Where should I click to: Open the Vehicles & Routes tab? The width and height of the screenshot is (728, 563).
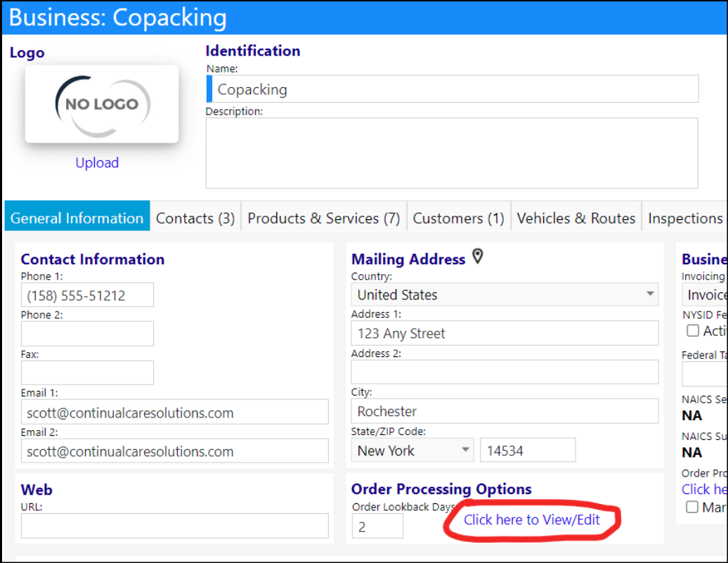[576, 216]
